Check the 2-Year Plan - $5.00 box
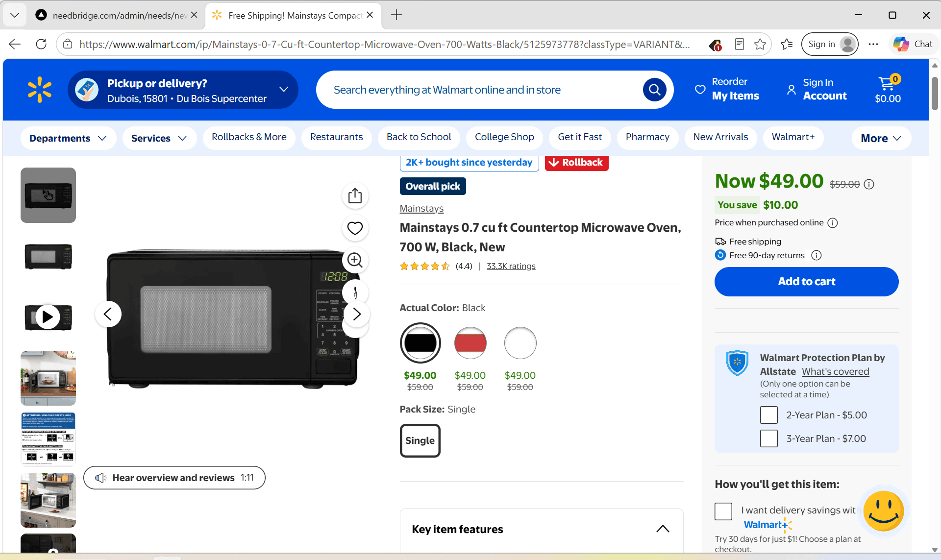 [x=768, y=415]
